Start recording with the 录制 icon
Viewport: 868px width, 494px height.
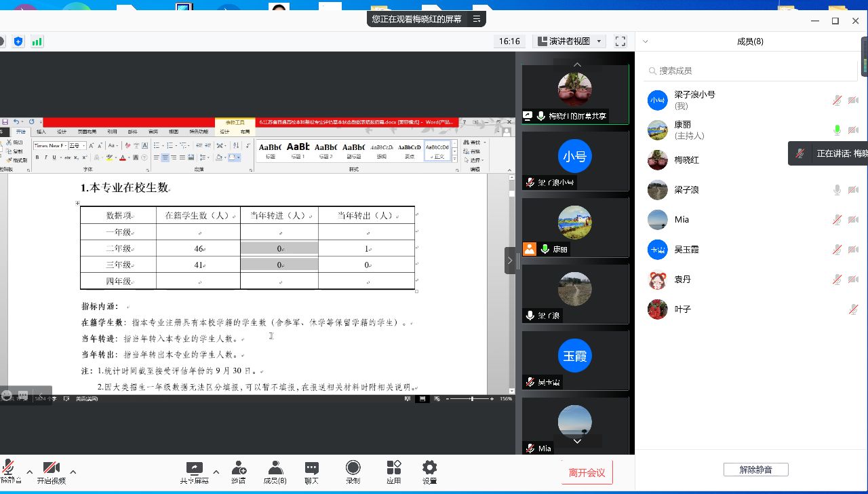coord(353,470)
